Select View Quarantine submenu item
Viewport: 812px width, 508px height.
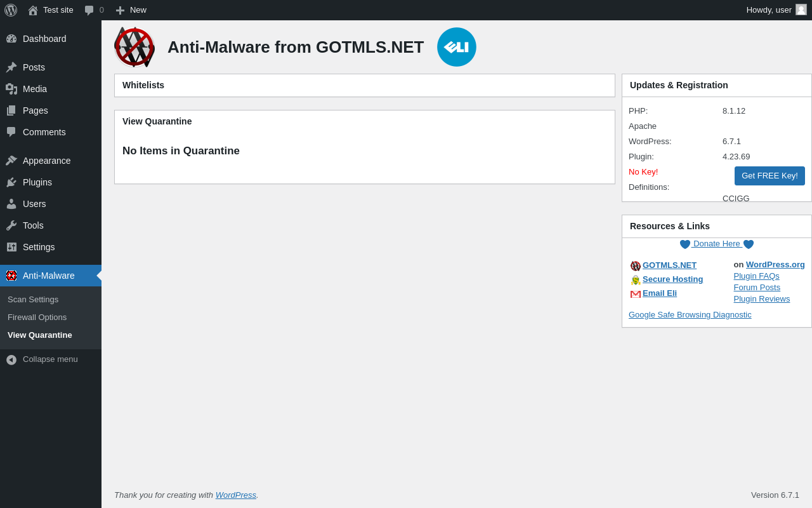click(40, 335)
